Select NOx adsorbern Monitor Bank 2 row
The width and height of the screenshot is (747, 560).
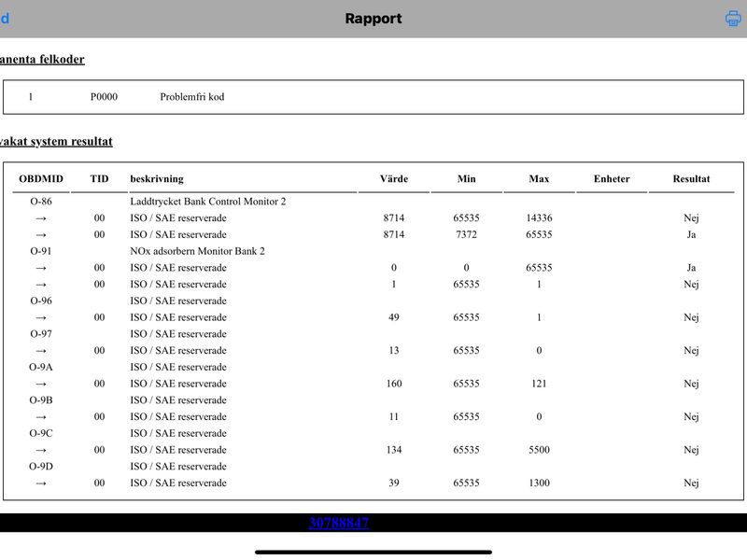click(x=373, y=251)
